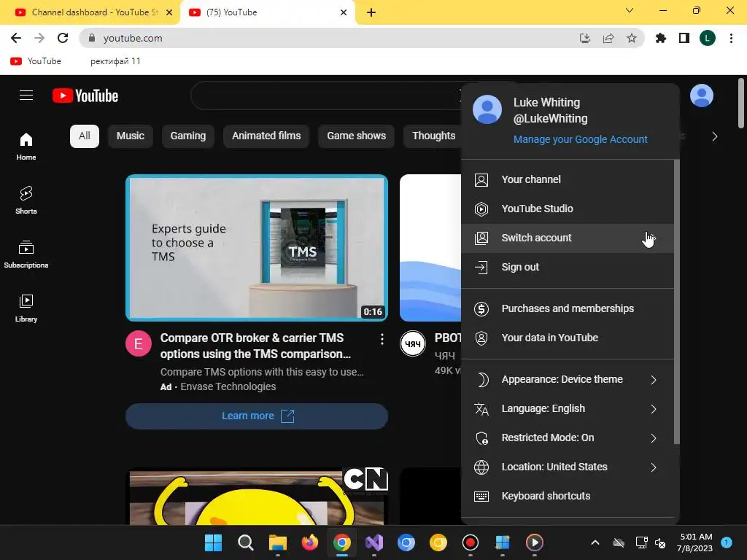
Task: Open YouTube Studio from menu
Action: pos(568,209)
